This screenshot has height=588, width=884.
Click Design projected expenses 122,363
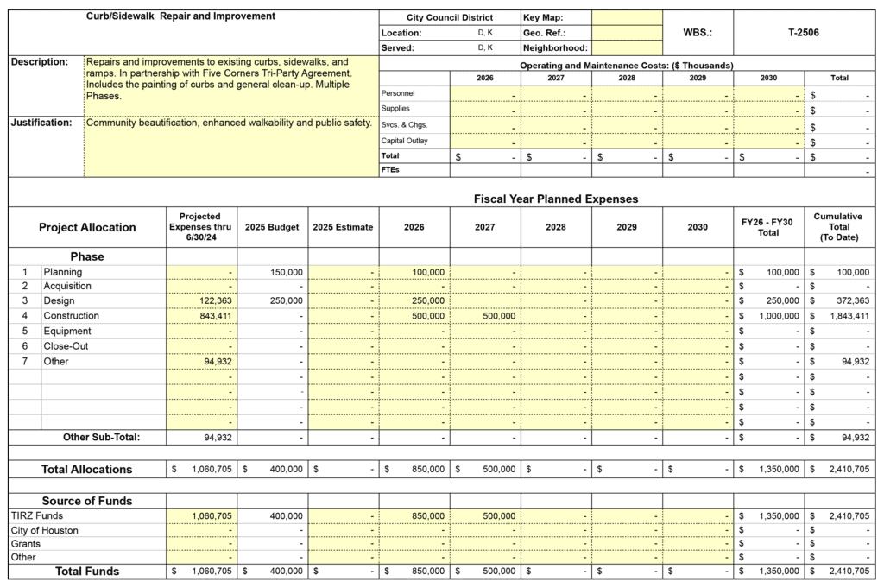click(x=202, y=301)
